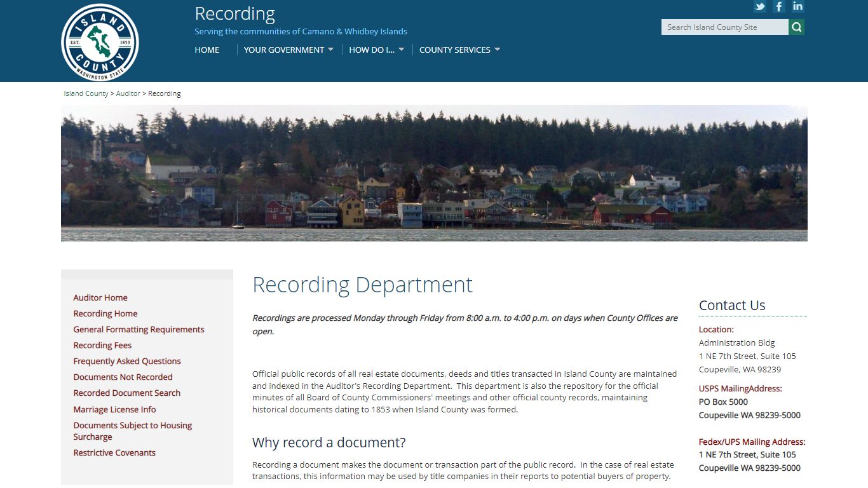868x488 pixels.
Task: Click the 'Fedex/UPS Mailing Address:' label
Action: [752, 442]
